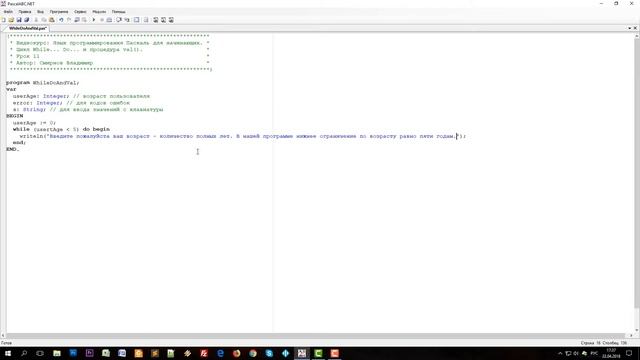Open FileZilla from the taskbar
The image size is (640, 360).
click(204, 353)
